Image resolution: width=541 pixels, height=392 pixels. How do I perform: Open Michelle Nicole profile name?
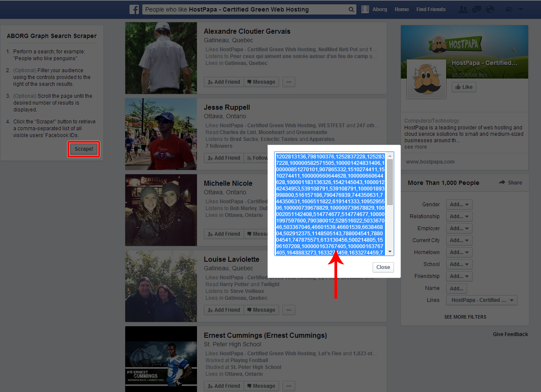[x=228, y=184]
